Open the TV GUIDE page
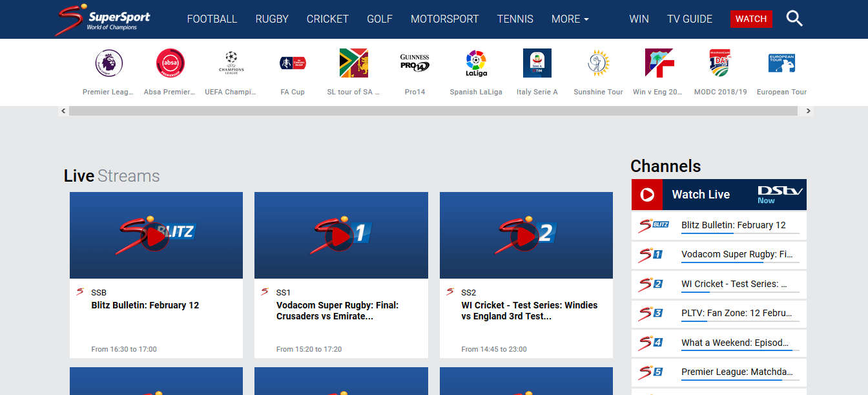This screenshot has width=868, height=395. [690, 19]
